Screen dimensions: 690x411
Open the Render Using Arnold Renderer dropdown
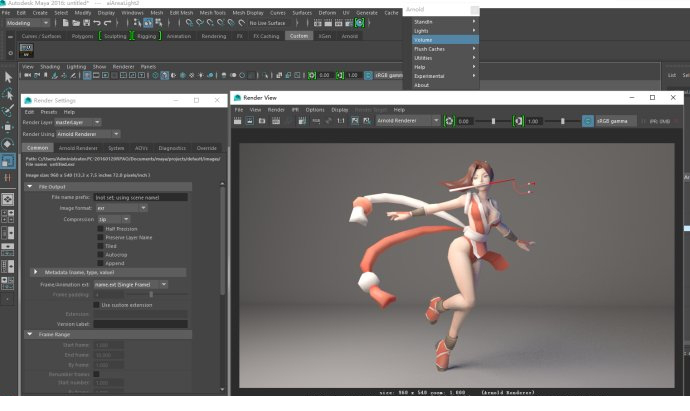88,134
